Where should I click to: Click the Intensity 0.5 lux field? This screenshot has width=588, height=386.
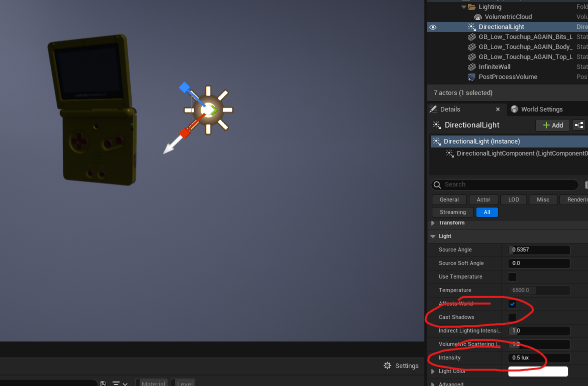(539, 357)
